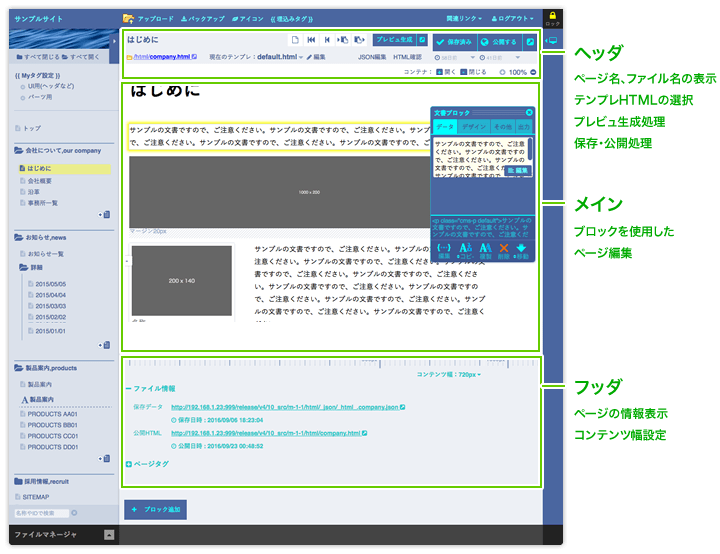Click the delete (削除) X icon in block panel

[x=505, y=248]
